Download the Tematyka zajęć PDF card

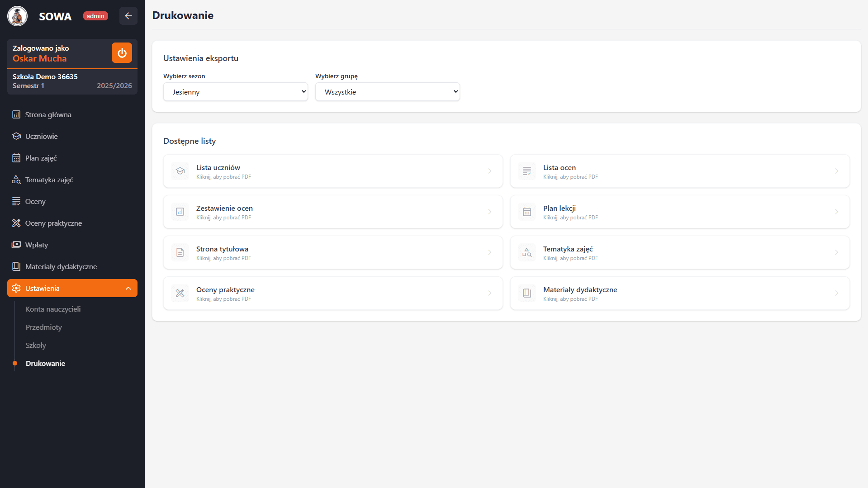click(679, 252)
